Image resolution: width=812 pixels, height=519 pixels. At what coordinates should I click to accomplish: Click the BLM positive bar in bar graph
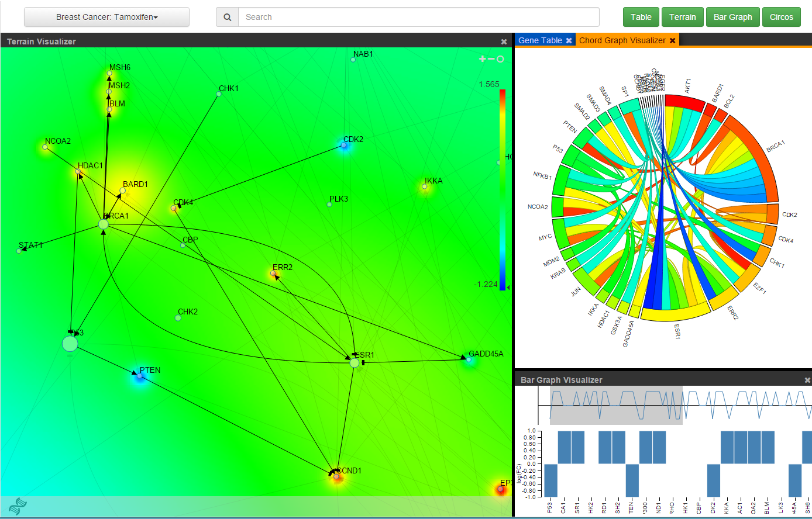coord(768,448)
